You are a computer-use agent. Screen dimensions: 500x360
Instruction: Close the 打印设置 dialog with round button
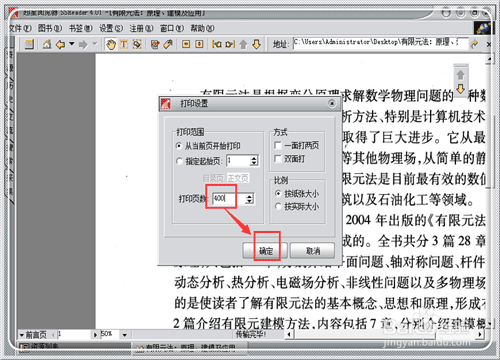332,103
